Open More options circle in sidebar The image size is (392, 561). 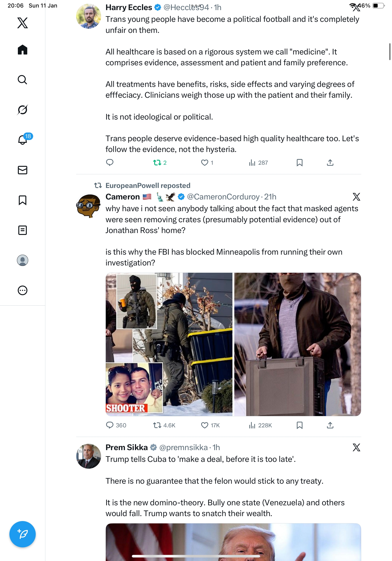tap(23, 290)
